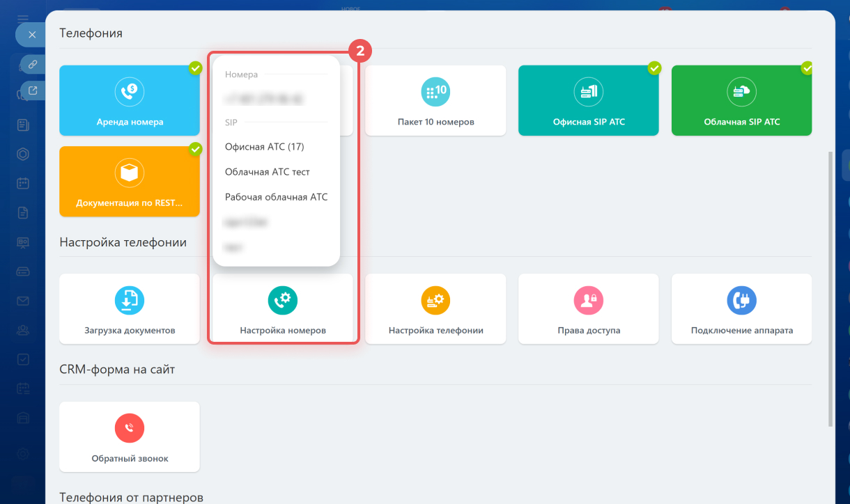This screenshot has height=504, width=850.
Task: Click green checkmark on Офисная SIP АТС
Action: click(654, 68)
